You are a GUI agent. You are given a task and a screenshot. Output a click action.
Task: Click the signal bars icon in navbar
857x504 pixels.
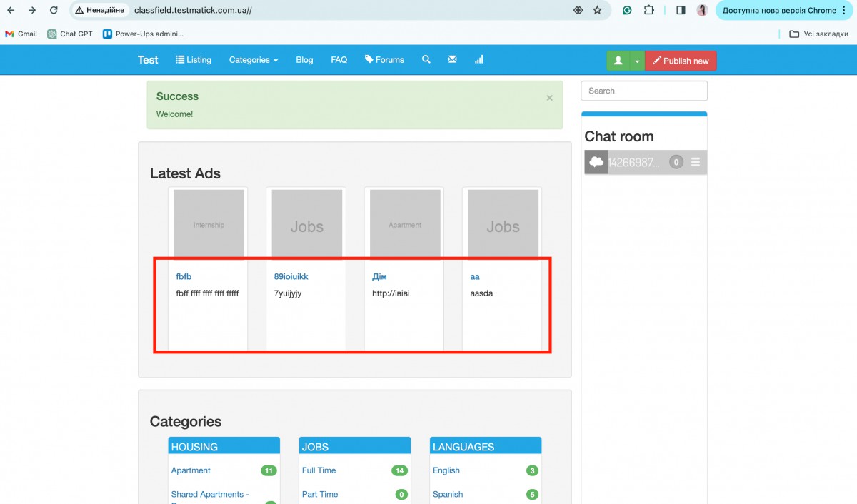[478, 60]
